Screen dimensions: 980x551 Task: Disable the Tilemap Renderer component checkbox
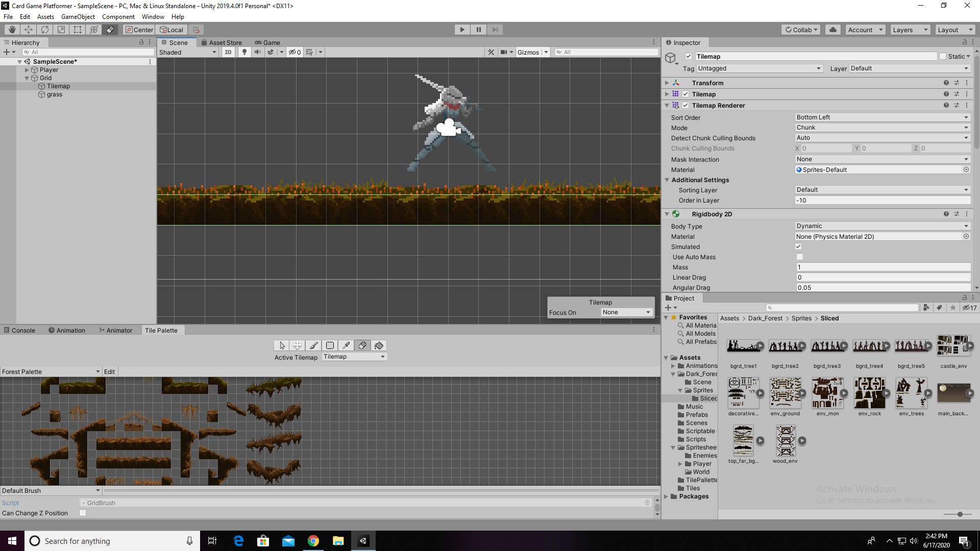point(685,106)
